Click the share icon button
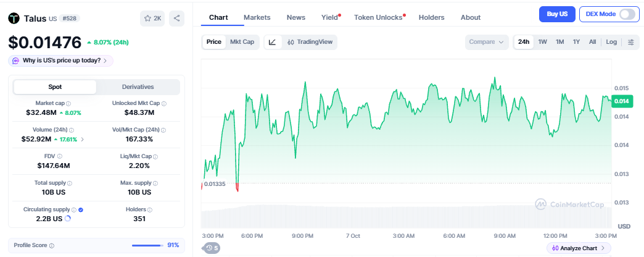Screen dimensions: 644x257 [176, 19]
